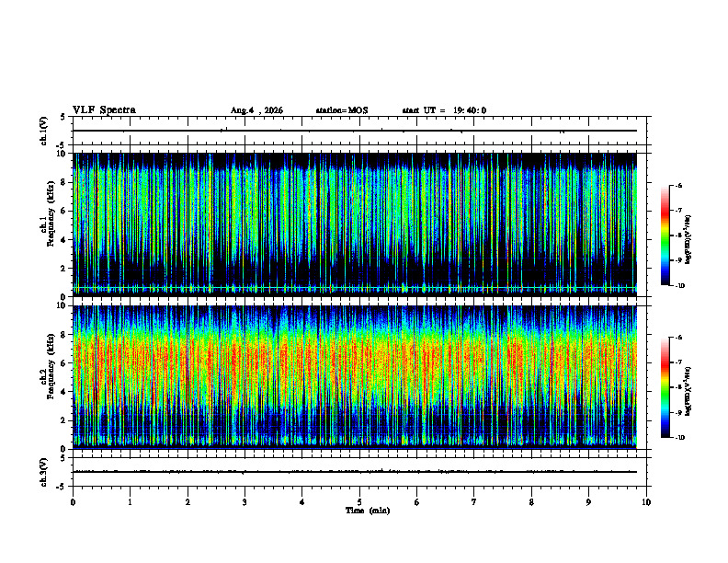The width and height of the screenshot is (728, 563).
Task: Click the station=MOS label
Action: pos(342,110)
